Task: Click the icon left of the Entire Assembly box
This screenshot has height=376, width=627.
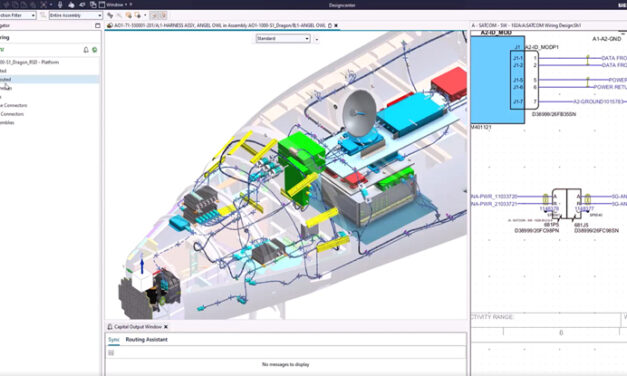Action: pyautogui.click(x=43, y=15)
